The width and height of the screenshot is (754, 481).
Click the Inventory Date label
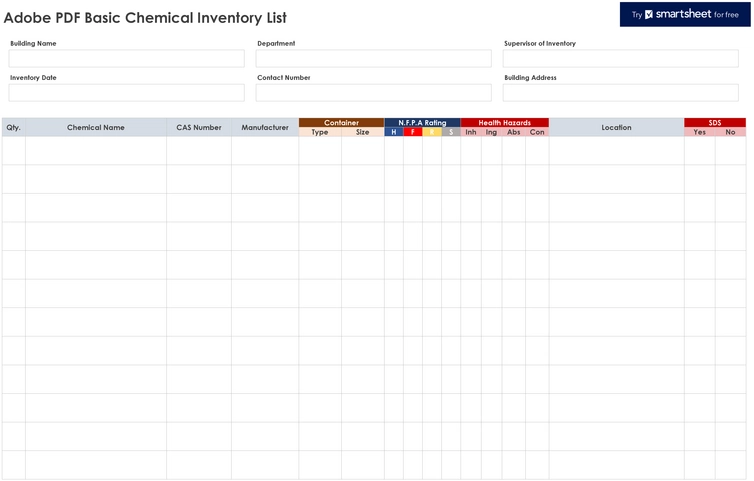click(33, 77)
